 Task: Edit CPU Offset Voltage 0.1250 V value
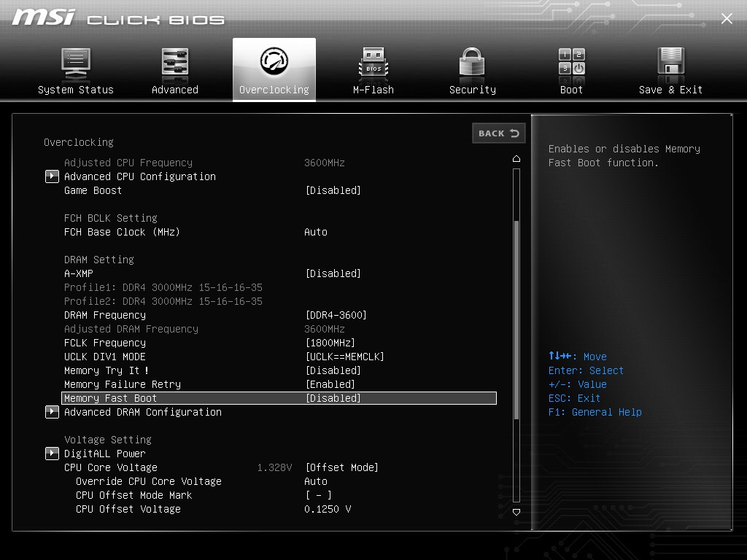(x=328, y=509)
